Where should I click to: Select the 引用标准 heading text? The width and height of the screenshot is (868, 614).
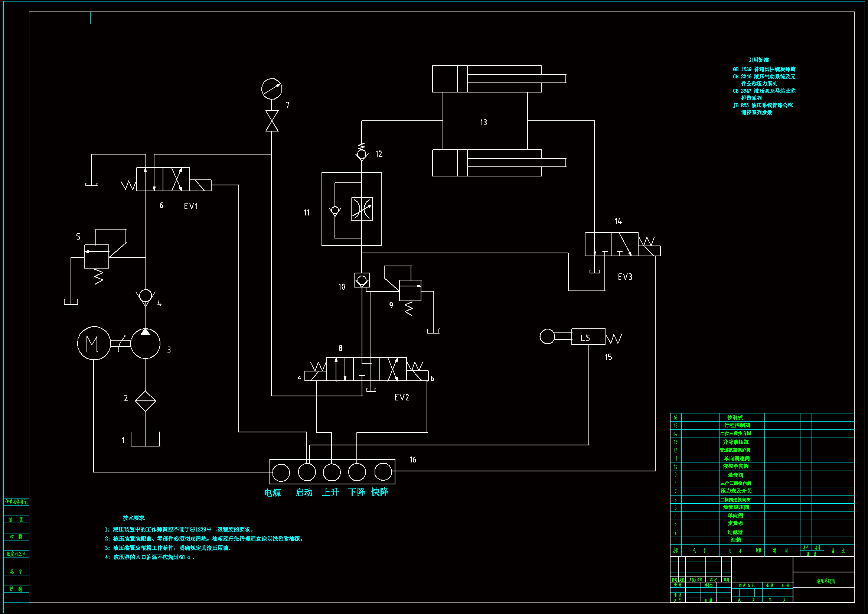[758, 60]
